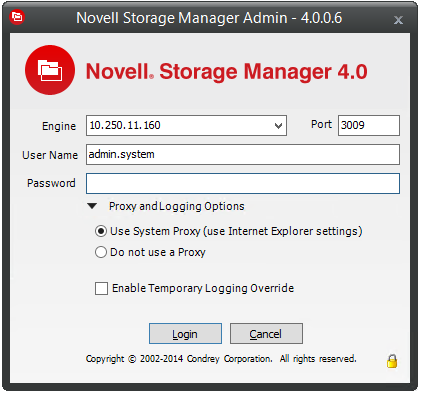Viewport: 421px width, 393px height.
Task: Click the Enable Temporary Logging Override label
Action: [x=203, y=288]
